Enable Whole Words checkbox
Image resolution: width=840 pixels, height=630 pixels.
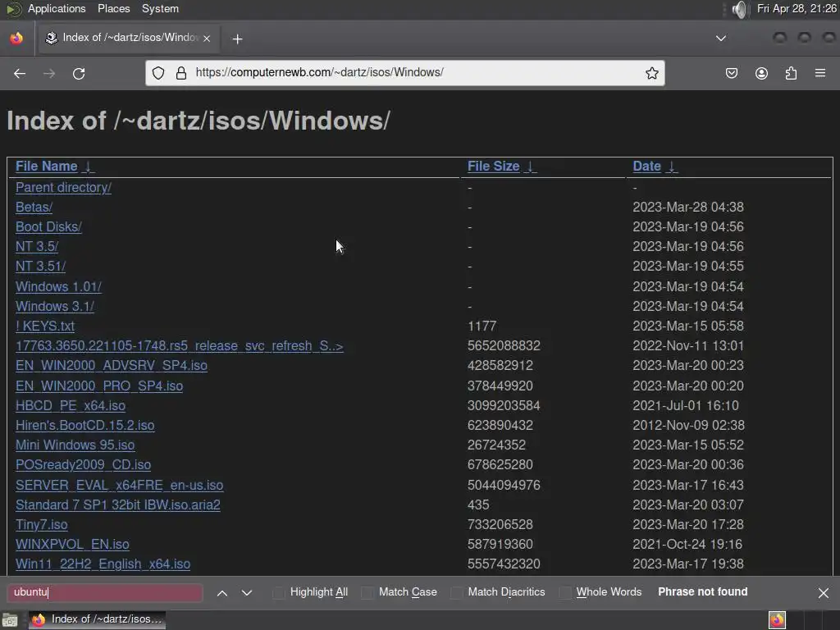coord(564,592)
